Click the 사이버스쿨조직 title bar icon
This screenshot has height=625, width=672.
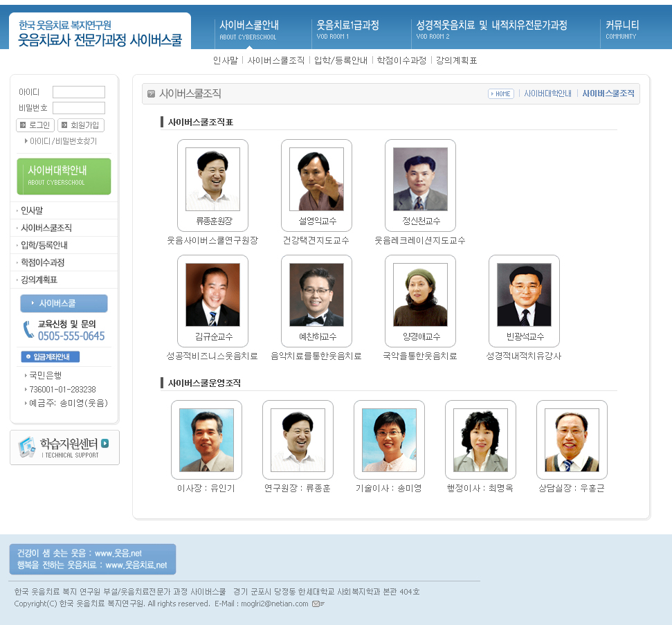coord(151,94)
